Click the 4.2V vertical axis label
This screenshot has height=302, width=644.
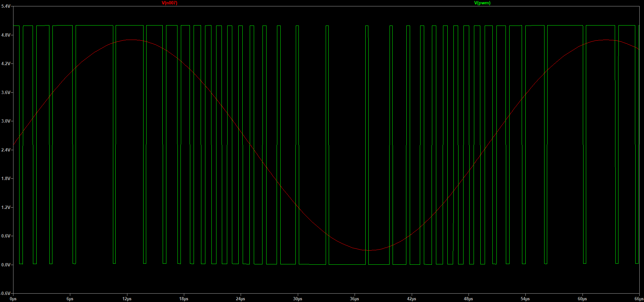[6, 63]
